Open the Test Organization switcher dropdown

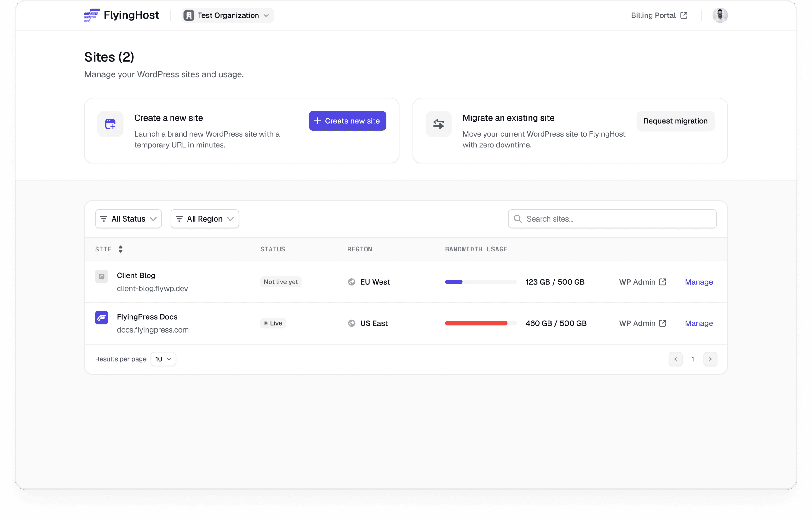pyautogui.click(x=227, y=15)
